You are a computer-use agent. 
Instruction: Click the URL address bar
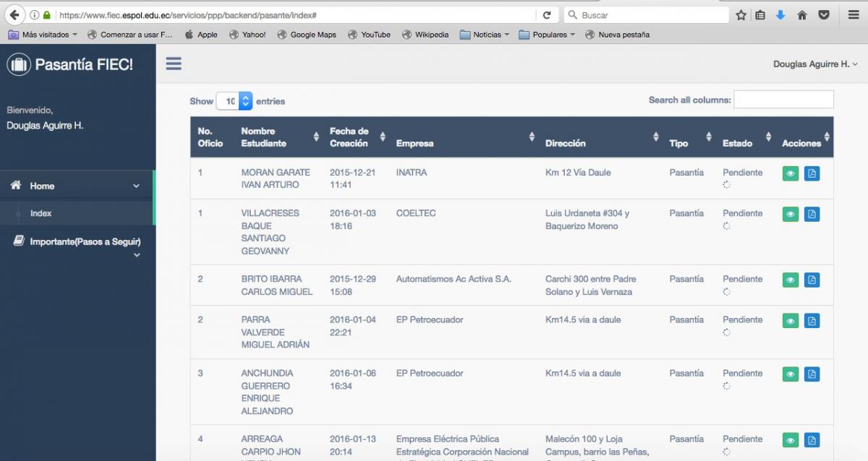[297, 14]
